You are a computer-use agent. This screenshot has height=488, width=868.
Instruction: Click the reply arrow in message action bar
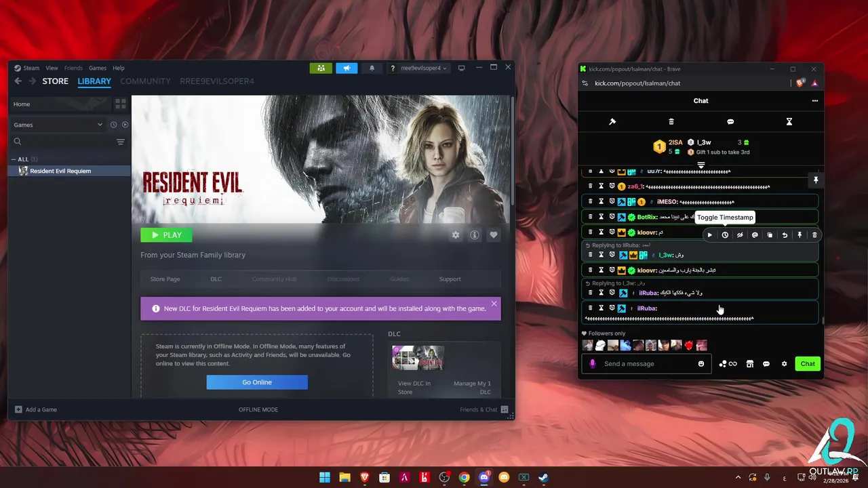click(x=785, y=235)
